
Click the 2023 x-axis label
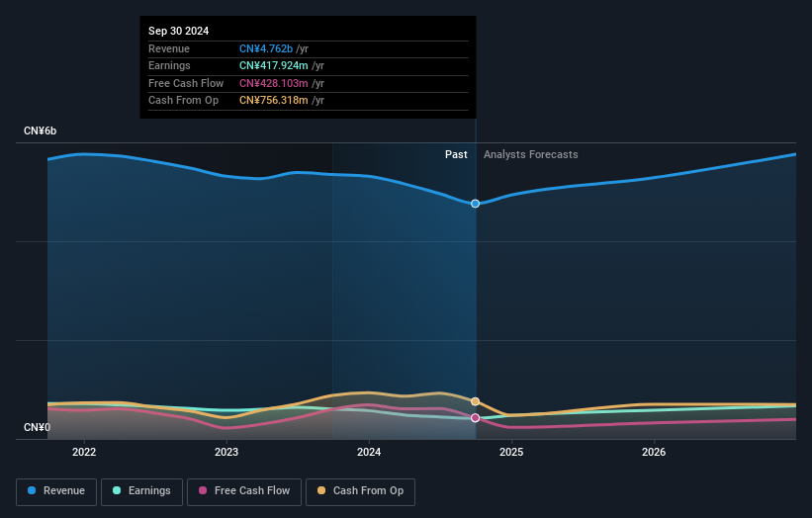pos(226,453)
